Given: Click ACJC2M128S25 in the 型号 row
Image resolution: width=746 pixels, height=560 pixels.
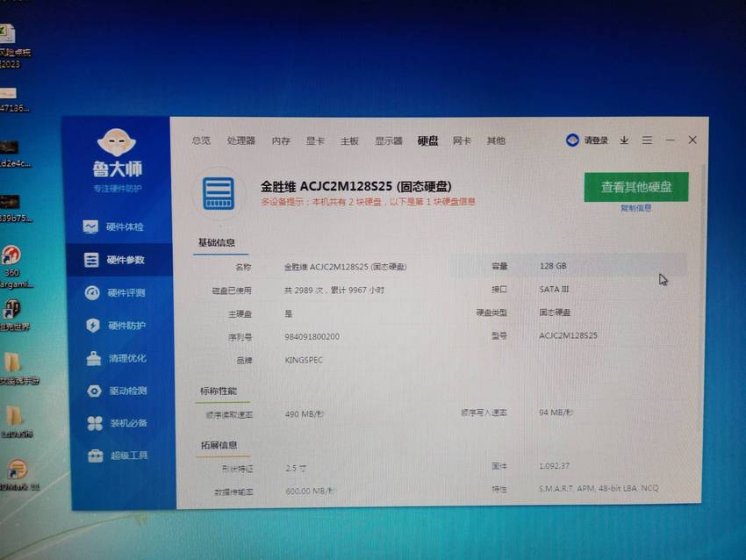Looking at the screenshot, I should click(x=568, y=336).
